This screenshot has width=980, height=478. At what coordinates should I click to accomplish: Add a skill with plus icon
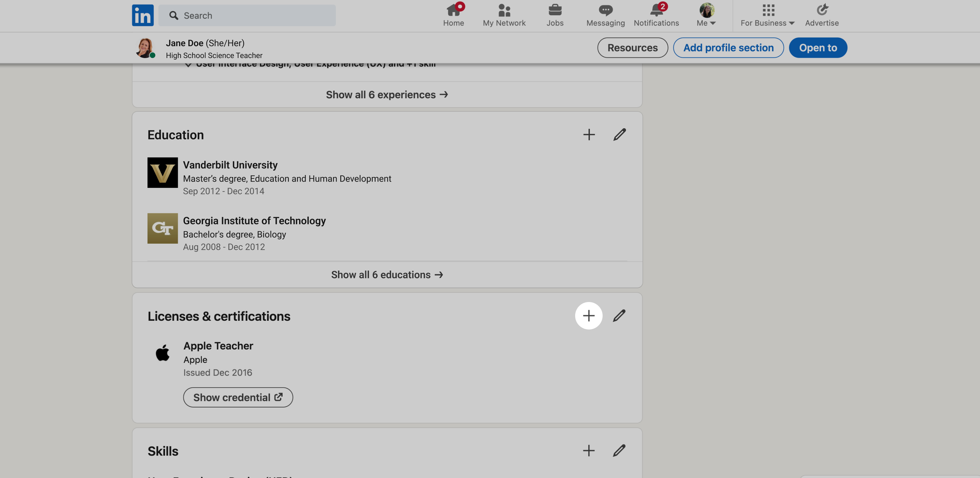[x=589, y=451]
